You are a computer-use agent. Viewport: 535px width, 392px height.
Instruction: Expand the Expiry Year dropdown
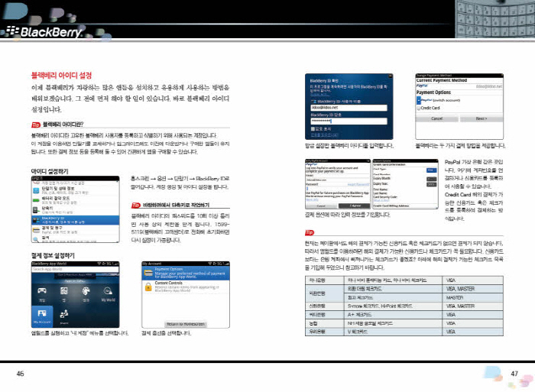431,184
